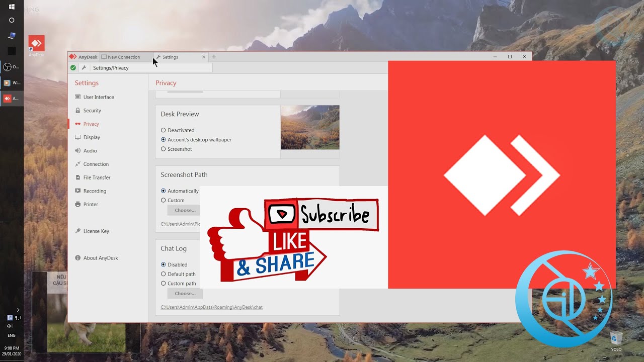Click the License Key icon
Viewport: 644px width, 362px height.
pyautogui.click(x=78, y=231)
